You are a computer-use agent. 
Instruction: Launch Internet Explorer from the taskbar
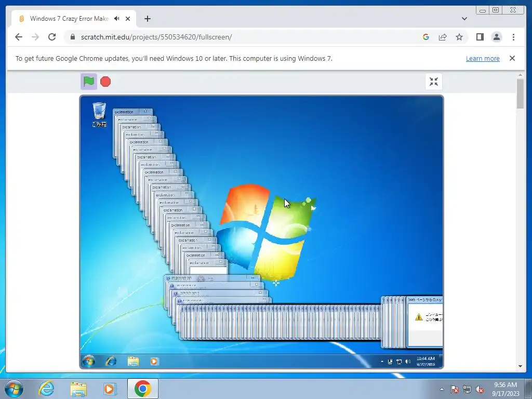[x=46, y=389]
